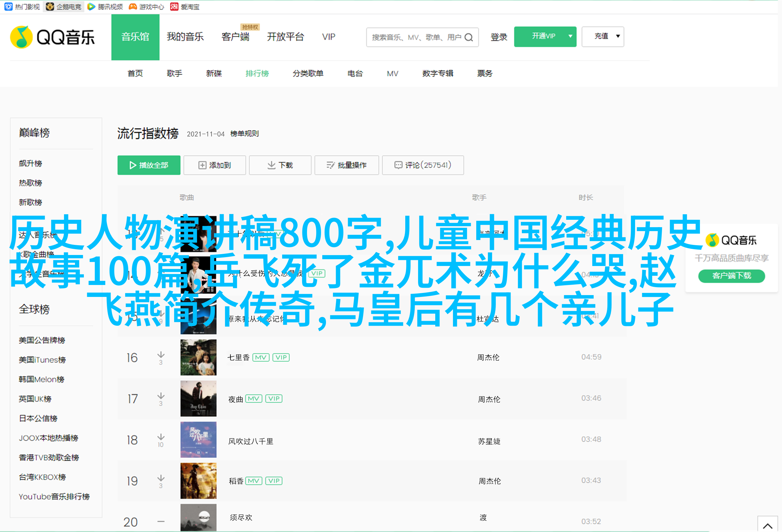The image size is (782, 532).
Task: Click the back-to-top arrow icon
Action: pos(768,525)
